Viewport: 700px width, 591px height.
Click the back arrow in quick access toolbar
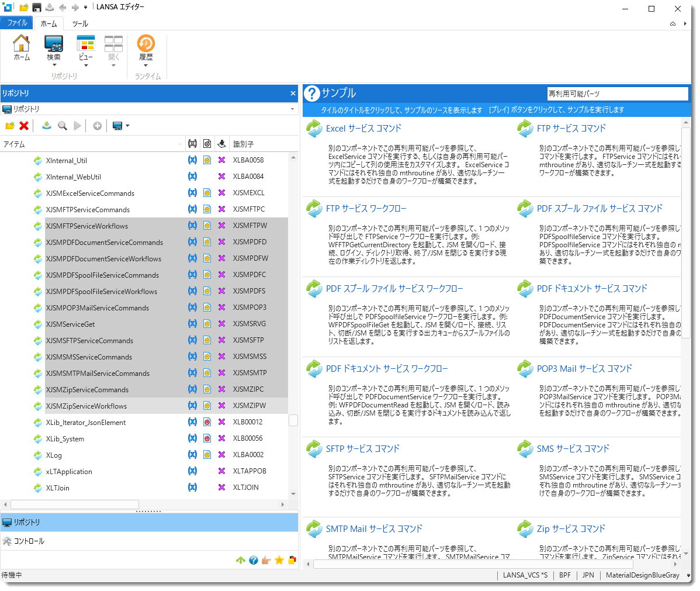tap(63, 7)
